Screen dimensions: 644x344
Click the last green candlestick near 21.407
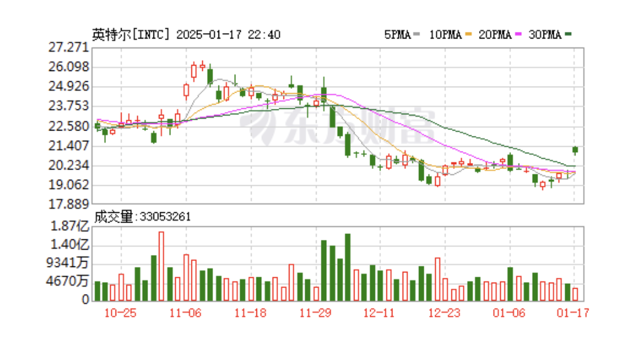575,151
